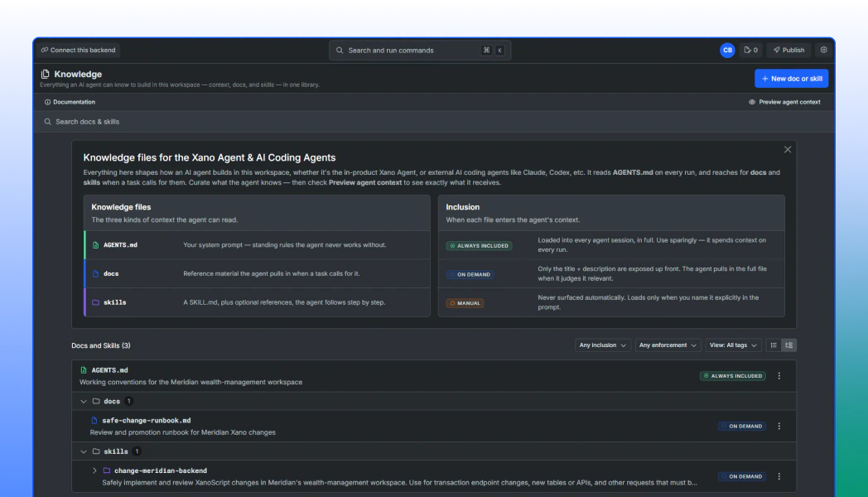Click the Connect this backend button
The image size is (868, 497).
[78, 50]
